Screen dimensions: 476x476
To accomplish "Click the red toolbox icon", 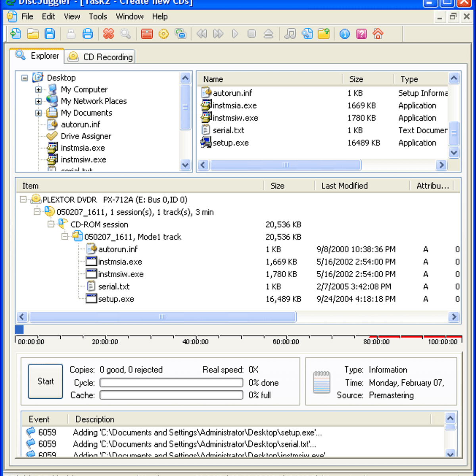I will [147, 34].
